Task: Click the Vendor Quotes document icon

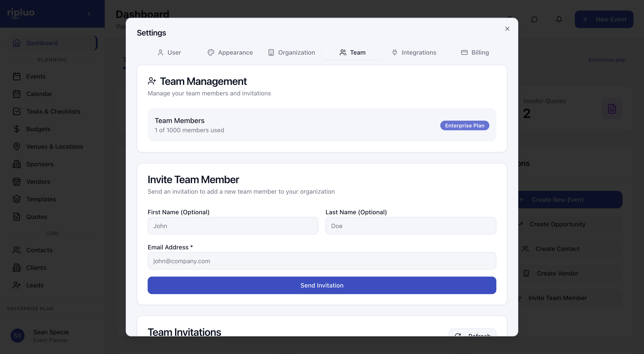Action: click(612, 109)
